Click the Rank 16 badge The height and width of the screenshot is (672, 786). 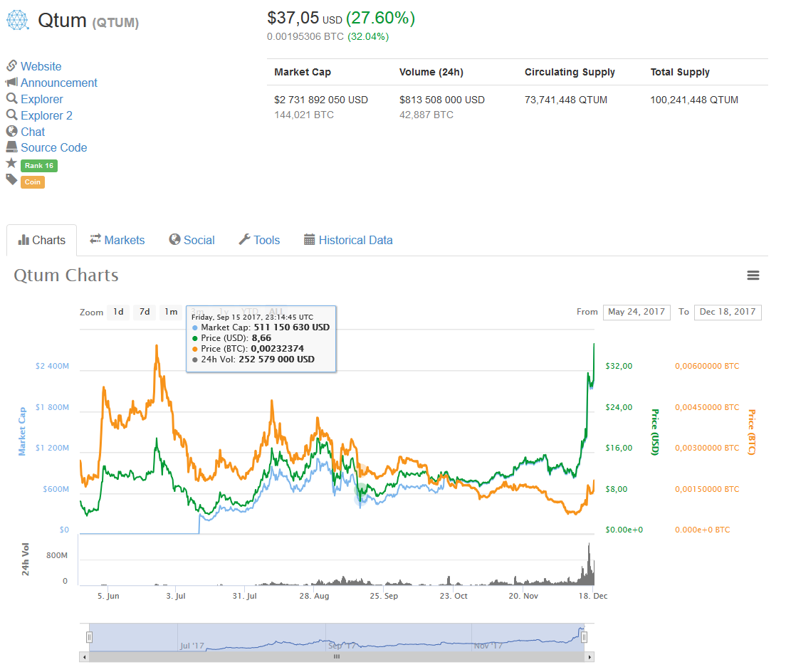coord(39,165)
